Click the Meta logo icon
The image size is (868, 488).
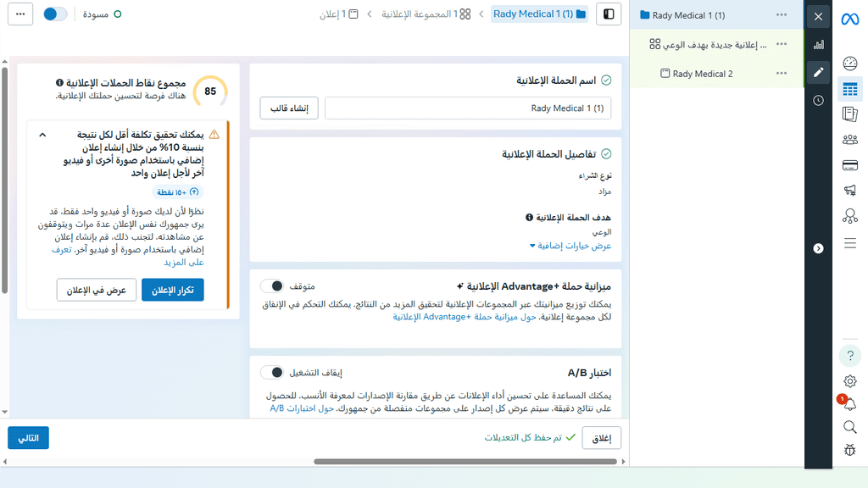tap(849, 19)
